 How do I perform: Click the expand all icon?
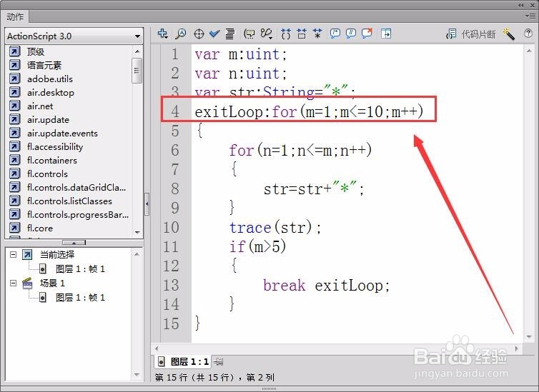(x=317, y=34)
